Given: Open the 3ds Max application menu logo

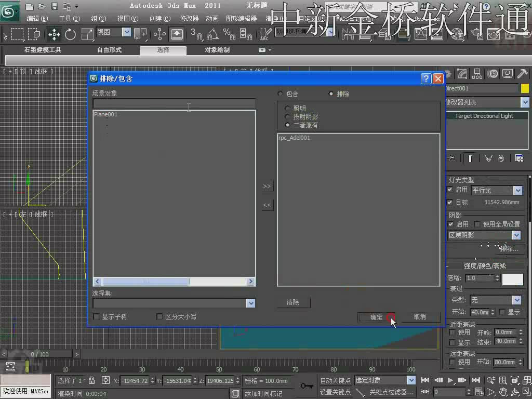Looking at the screenshot, I should pos(9,11).
